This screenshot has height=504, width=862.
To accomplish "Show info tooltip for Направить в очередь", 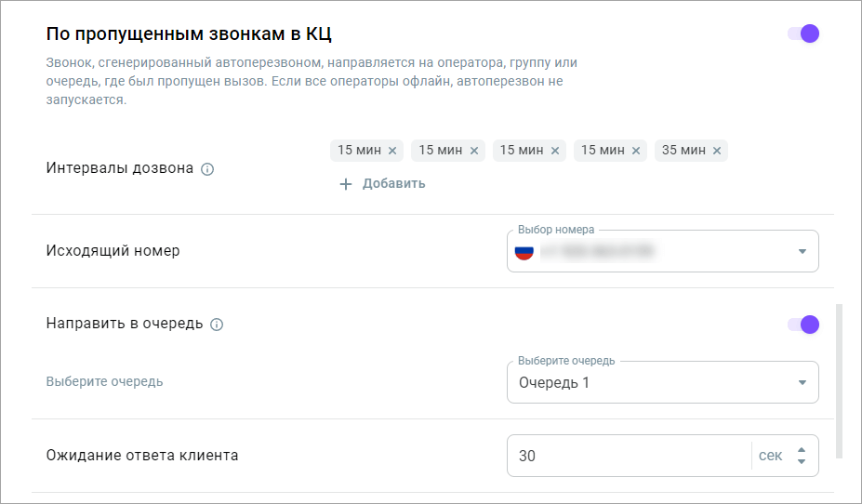I will point(218,325).
